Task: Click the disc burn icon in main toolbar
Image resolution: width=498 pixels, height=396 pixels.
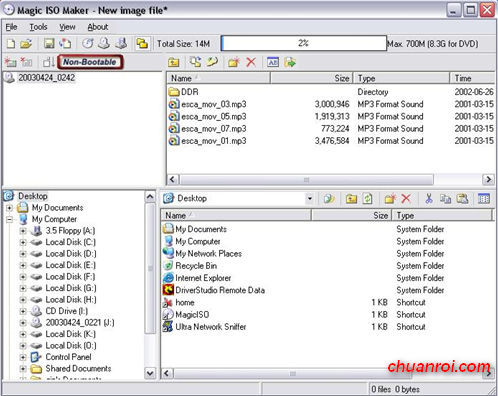Action: coord(88,44)
